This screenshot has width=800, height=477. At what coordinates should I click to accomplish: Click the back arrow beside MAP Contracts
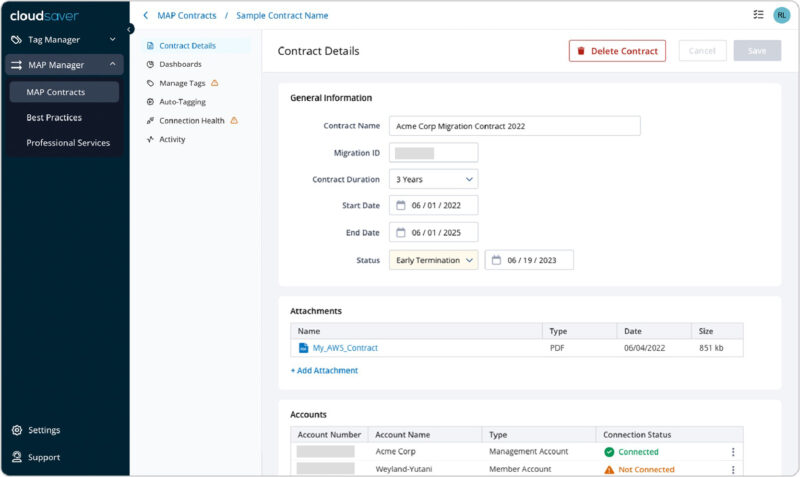(x=146, y=16)
